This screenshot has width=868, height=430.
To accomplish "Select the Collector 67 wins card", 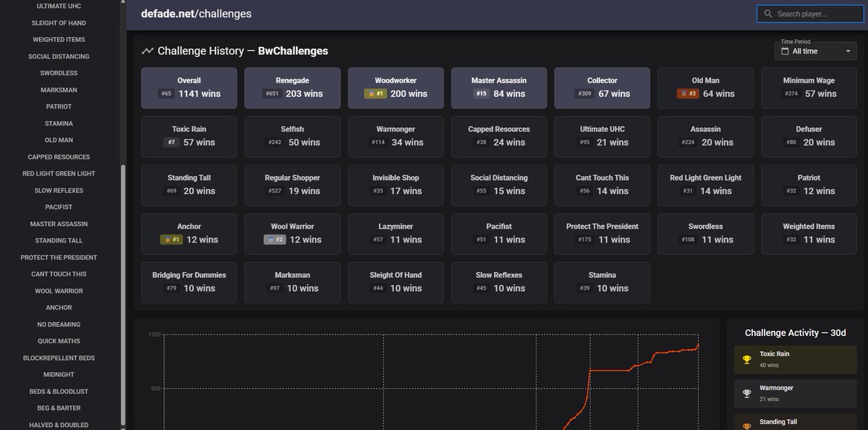I will click(603, 88).
